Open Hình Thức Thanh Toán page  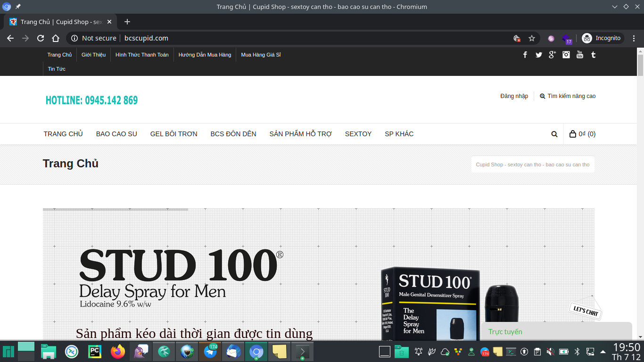point(142,55)
